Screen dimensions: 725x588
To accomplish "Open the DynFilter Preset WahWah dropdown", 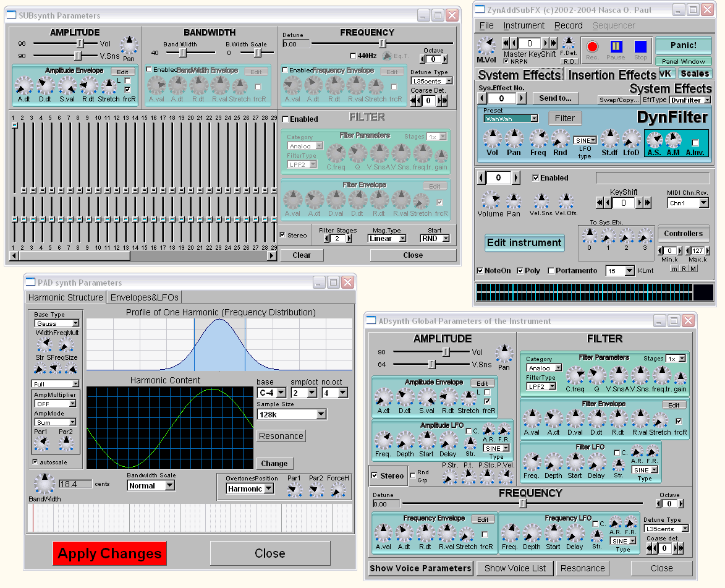I will [511, 119].
